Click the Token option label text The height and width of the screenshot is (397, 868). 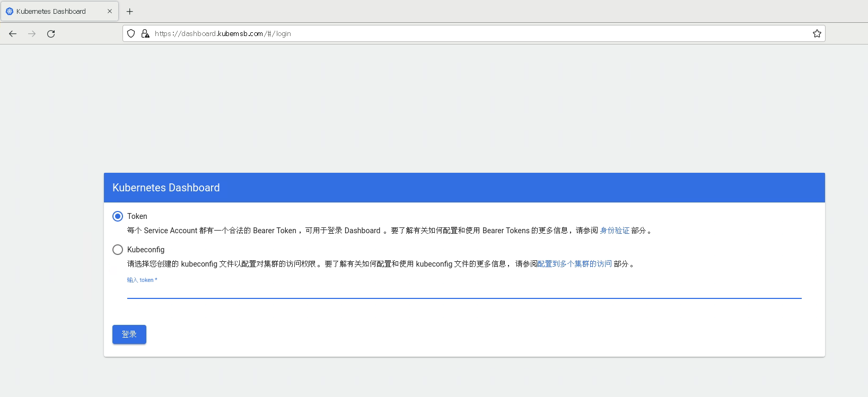pos(137,216)
